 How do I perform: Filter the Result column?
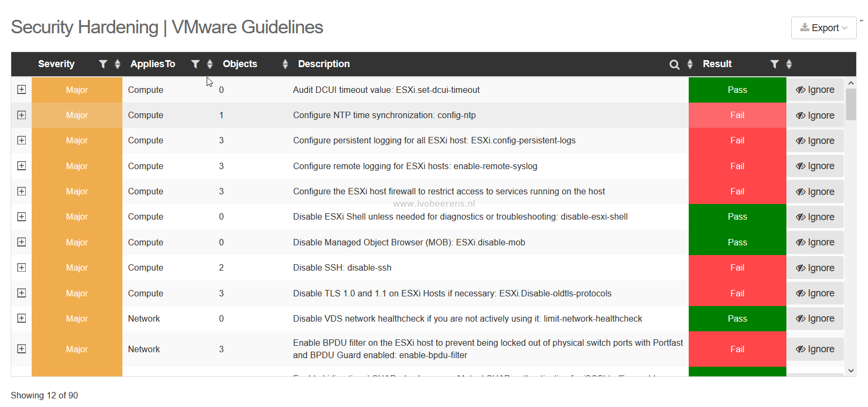tap(775, 64)
